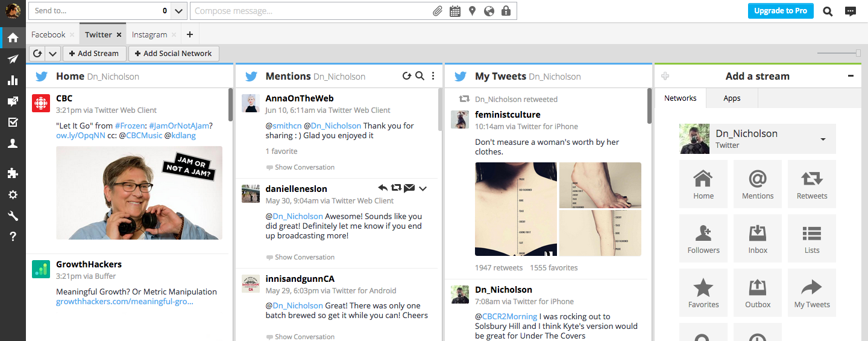Add the Lists stream tile
The width and height of the screenshot is (868, 341).
click(812, 238)
